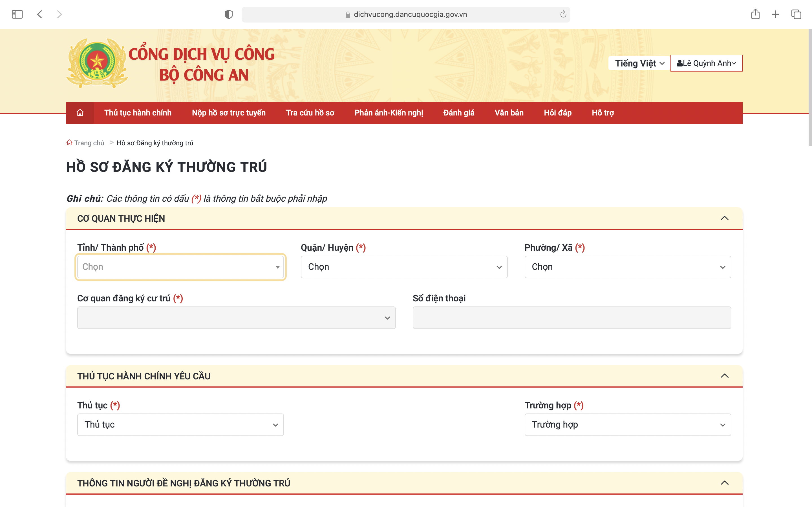Screen dimensions: 812x507
Task: Open the Thủ tục dropdown
Action: (x=180, y=424)
